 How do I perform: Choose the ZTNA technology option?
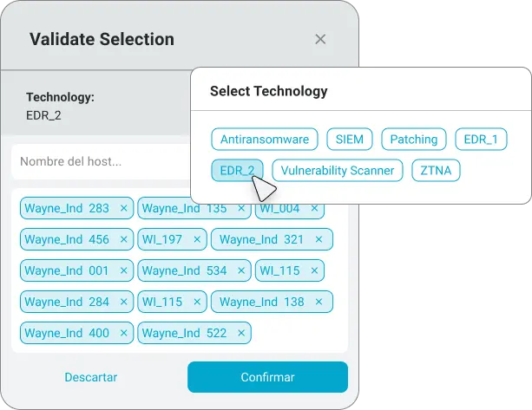coord(436,170)
